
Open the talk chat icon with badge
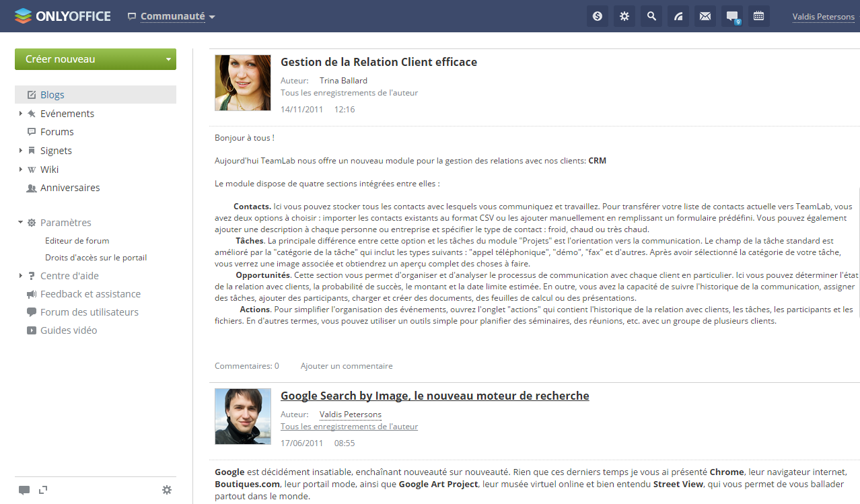coord(732,16)
